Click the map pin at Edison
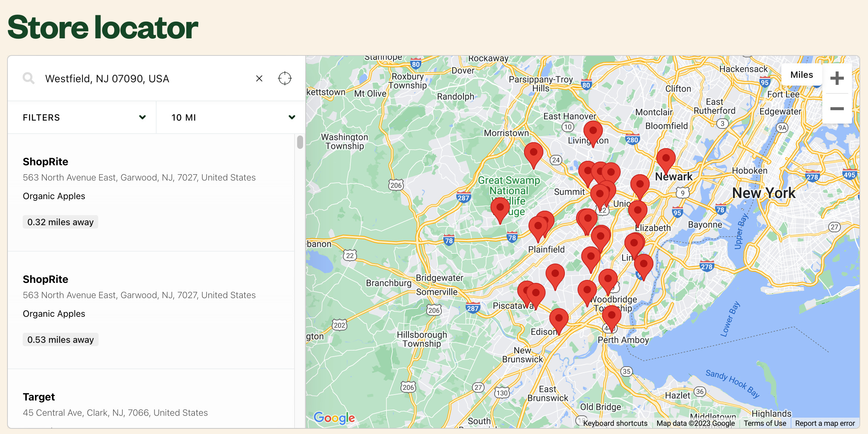The image size is (868, 434). pyautogui.click(x=559, y=321)
